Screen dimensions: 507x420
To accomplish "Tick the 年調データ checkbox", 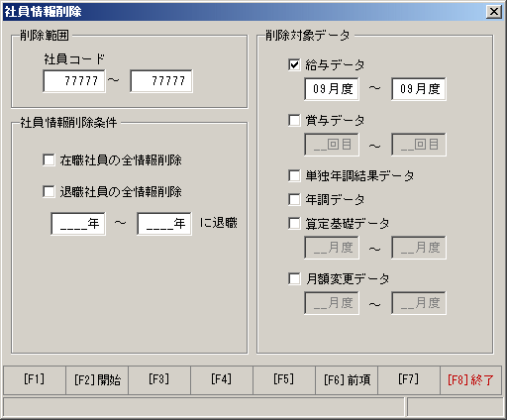I will tap(294, 199).
